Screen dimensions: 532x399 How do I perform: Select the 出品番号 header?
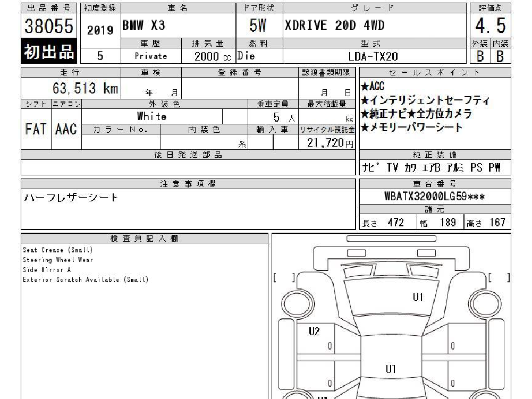click(49, 8)
